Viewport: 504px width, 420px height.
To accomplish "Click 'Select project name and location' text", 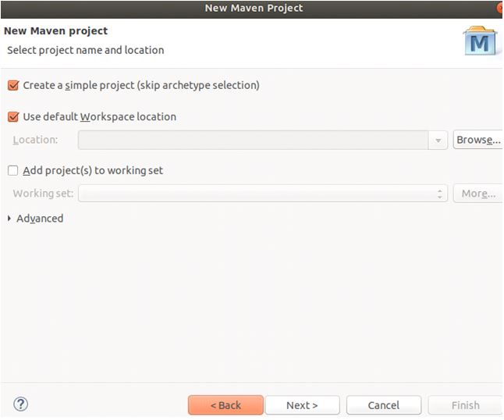I will tap(86, 50).
